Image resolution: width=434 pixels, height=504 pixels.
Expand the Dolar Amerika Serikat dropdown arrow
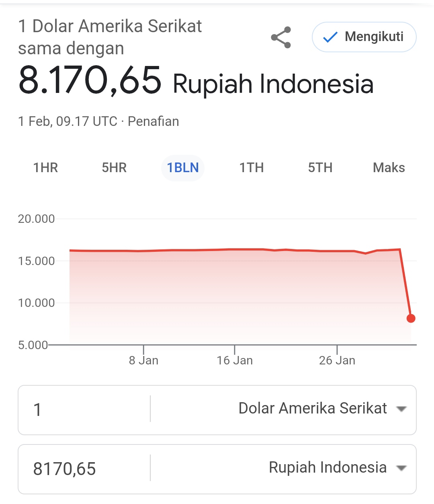(x=401, y=409)
